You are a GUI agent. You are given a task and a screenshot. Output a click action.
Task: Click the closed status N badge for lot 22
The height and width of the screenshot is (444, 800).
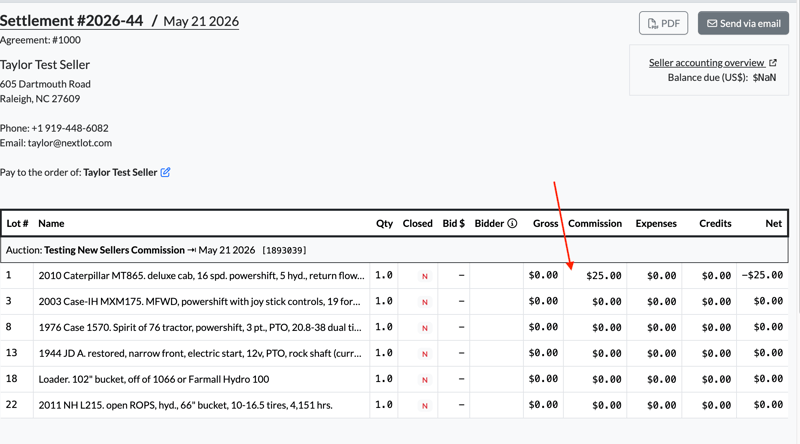tap(424, 406)
